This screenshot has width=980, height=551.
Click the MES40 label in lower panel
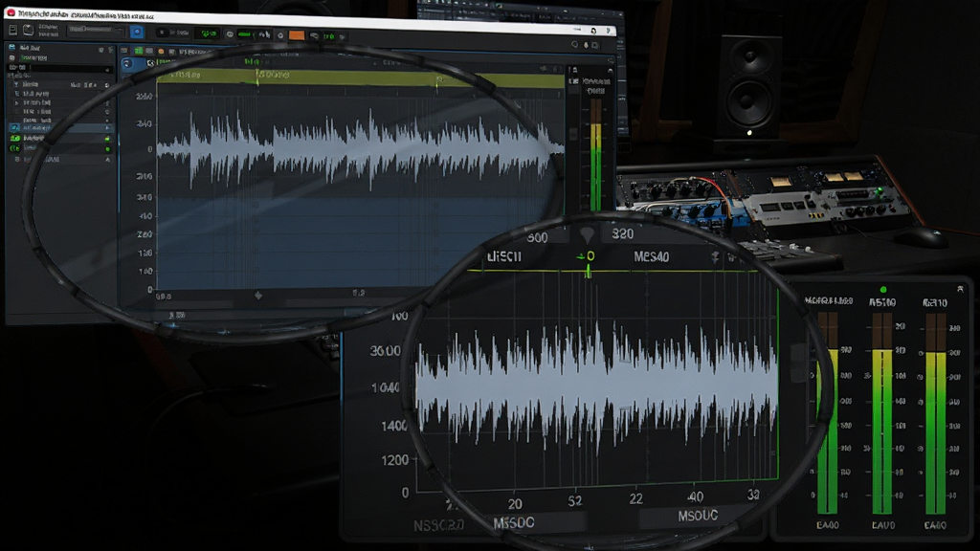(x=651, y=256)
